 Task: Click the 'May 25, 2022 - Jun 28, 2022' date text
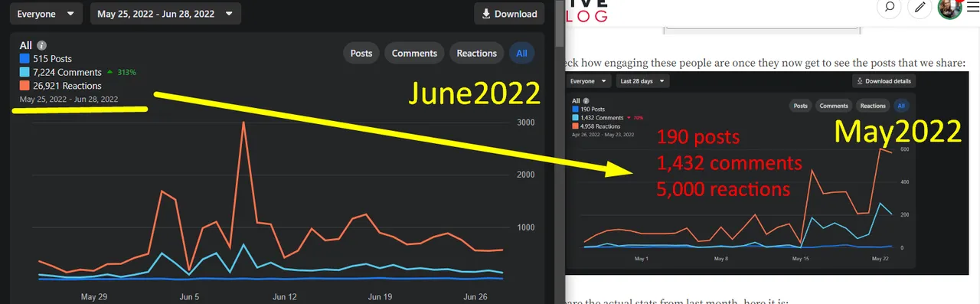coord(69,100)
